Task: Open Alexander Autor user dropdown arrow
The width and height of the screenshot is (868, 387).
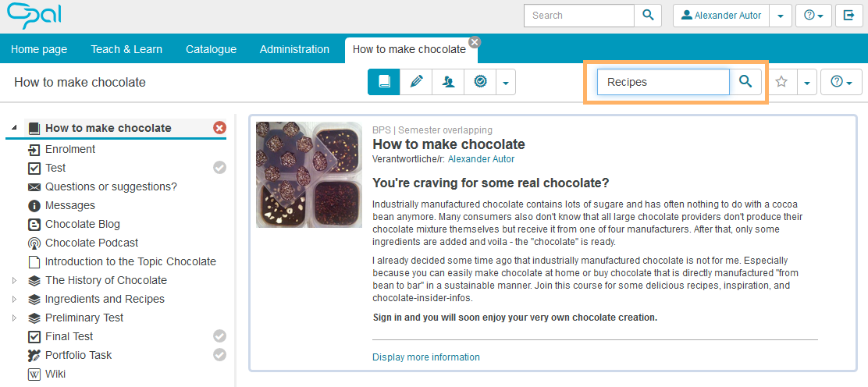Action: (x=780, y=16)
